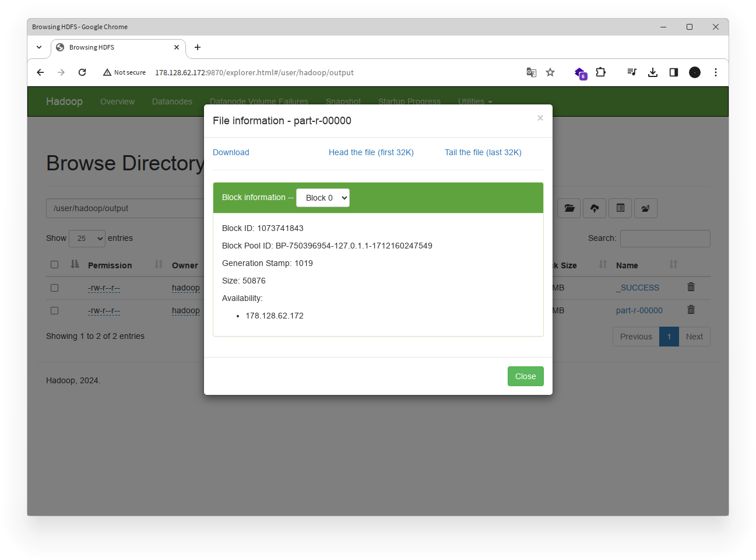The width and height of the screenshot is (756, 560).
Task: Click the Download link in file dialog
Action: [231, 152]
